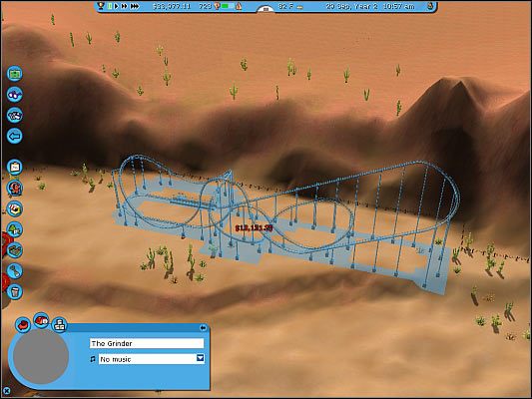The width and height of the screenshot is (532, 399).
Task: Open the park awards ribbon icon
Action: click(217, 6)
